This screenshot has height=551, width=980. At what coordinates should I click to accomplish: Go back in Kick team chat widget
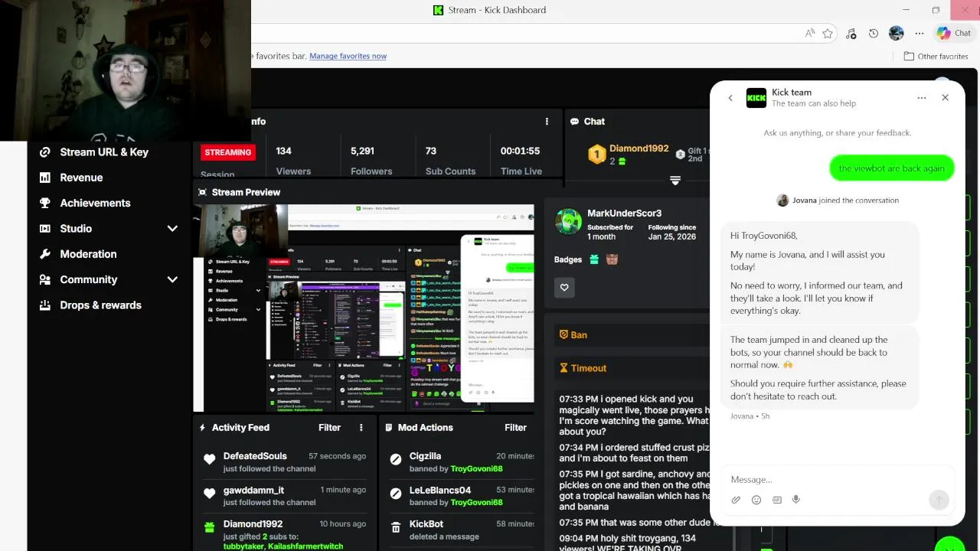click(730, 98)
